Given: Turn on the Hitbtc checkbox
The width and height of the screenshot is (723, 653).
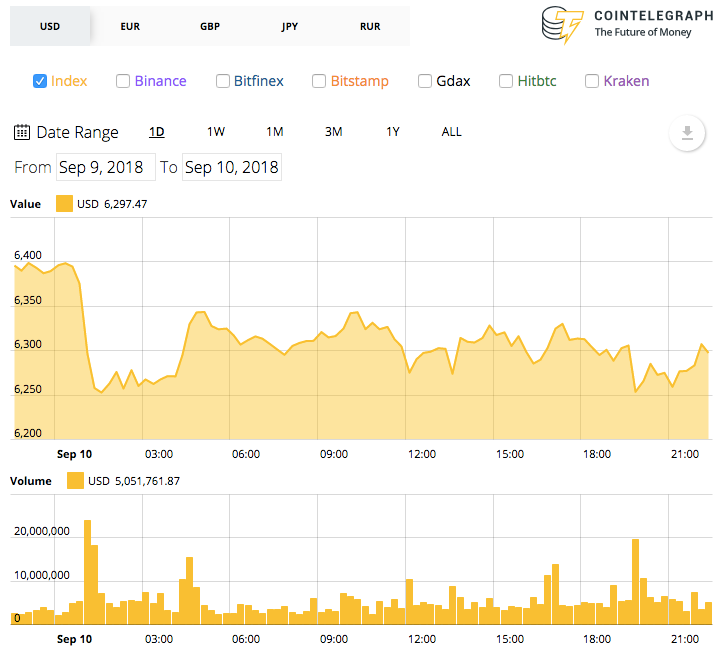Looking at the screenshot, I should (x=506, y=81).
